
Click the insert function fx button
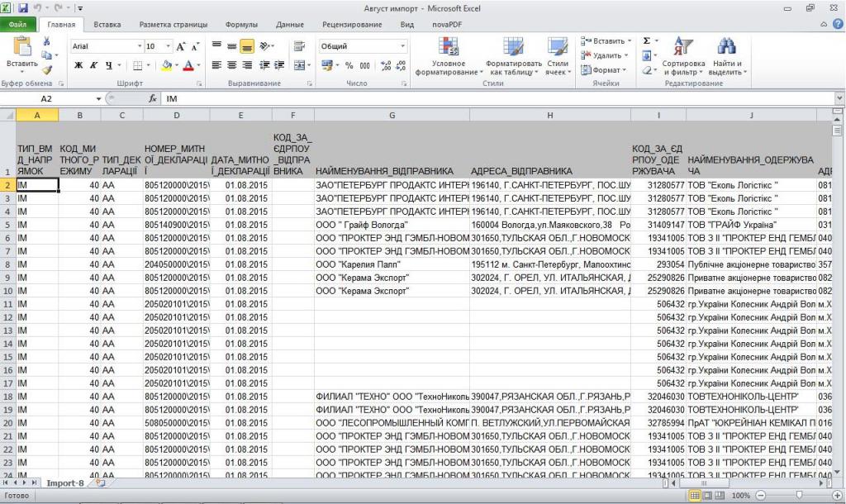click(153, 99)
